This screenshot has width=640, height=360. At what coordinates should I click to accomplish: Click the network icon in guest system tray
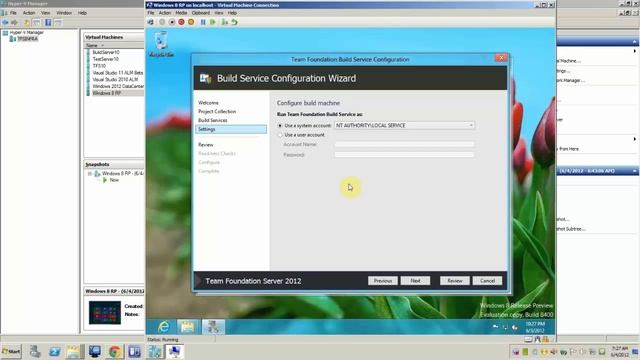coord(505,327)
